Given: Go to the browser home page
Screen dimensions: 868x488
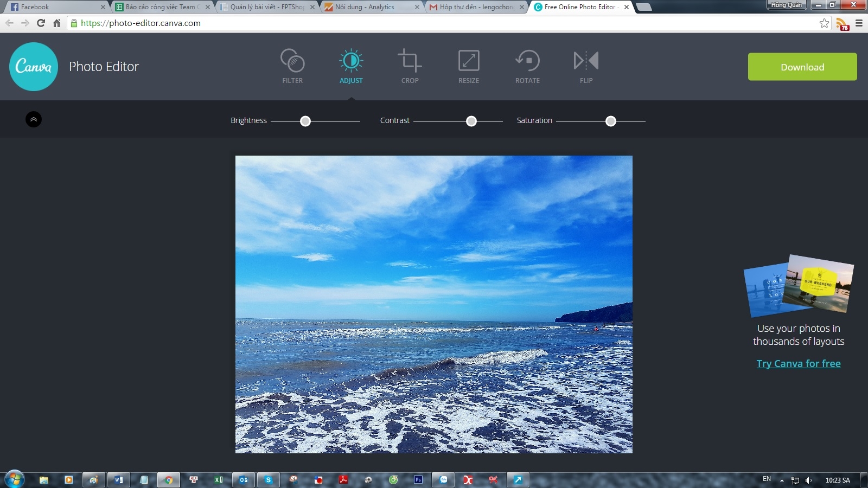Looking at the screenshot, I should [56, 23].
